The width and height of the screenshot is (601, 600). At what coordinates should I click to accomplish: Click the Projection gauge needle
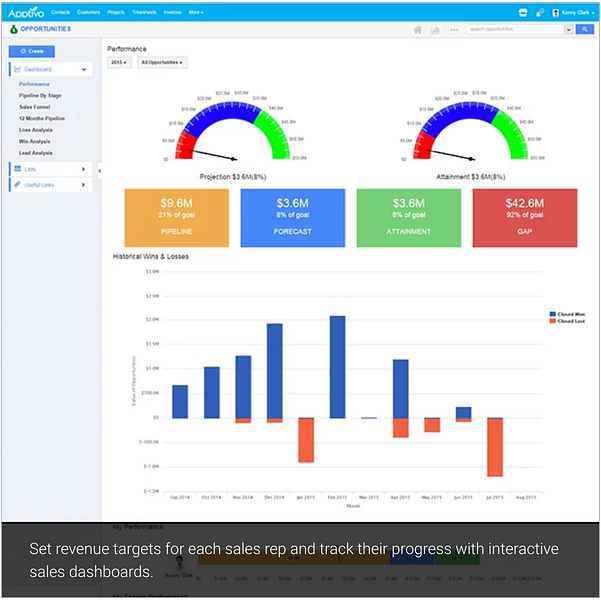tap(212, 155)
